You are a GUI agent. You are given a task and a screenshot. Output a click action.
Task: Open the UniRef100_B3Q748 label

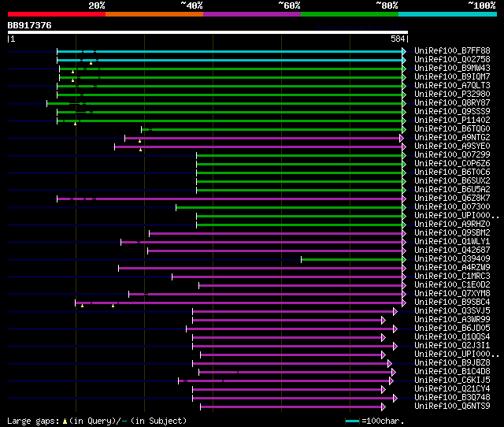tap(452, 398)
